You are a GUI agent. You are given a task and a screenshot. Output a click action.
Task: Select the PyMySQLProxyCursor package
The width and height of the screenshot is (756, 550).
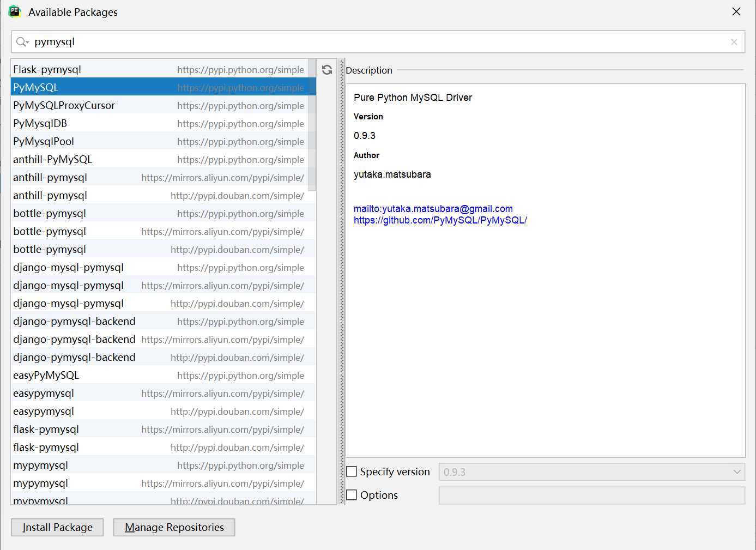pos(164,105)
